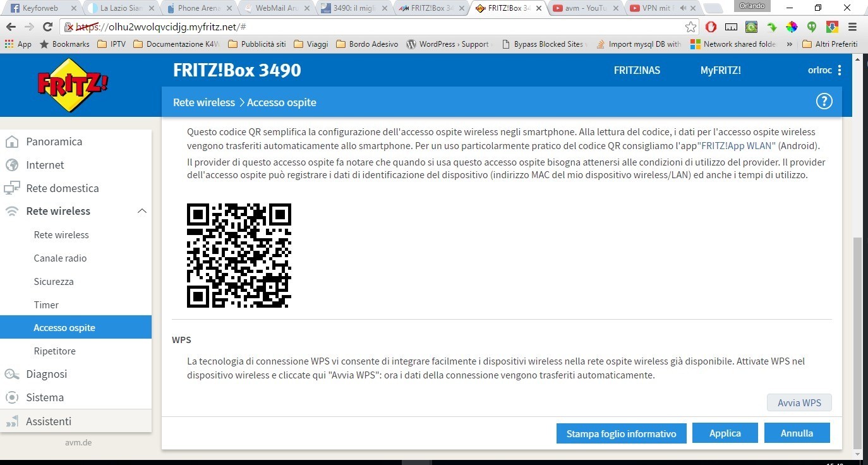The width and height of the screenshot is (868, 465).
Task: Click the Diagnosi sidebar icon
Action: [x=11, y=374]
